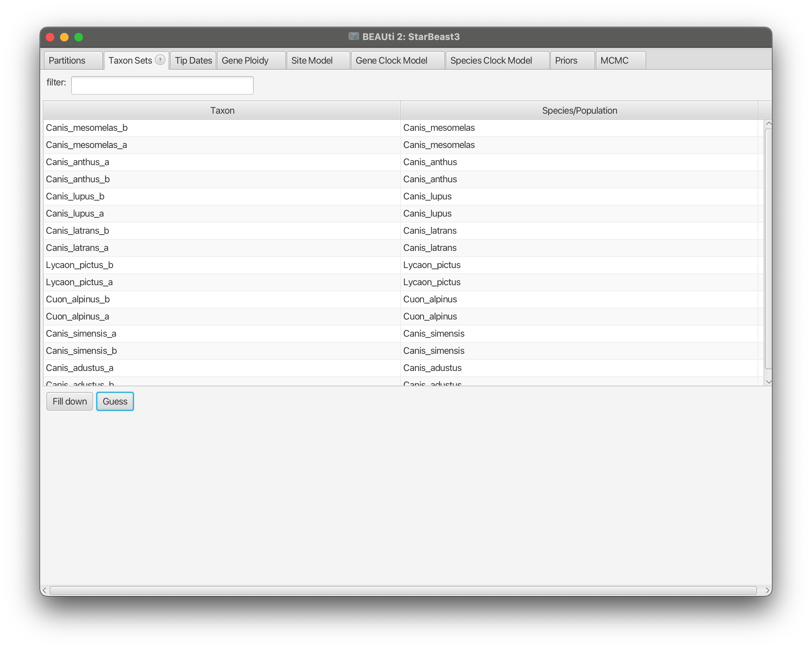Click the horizontal scroll right arrow
This screenshot has width=812, height=649.
(767, 590)
